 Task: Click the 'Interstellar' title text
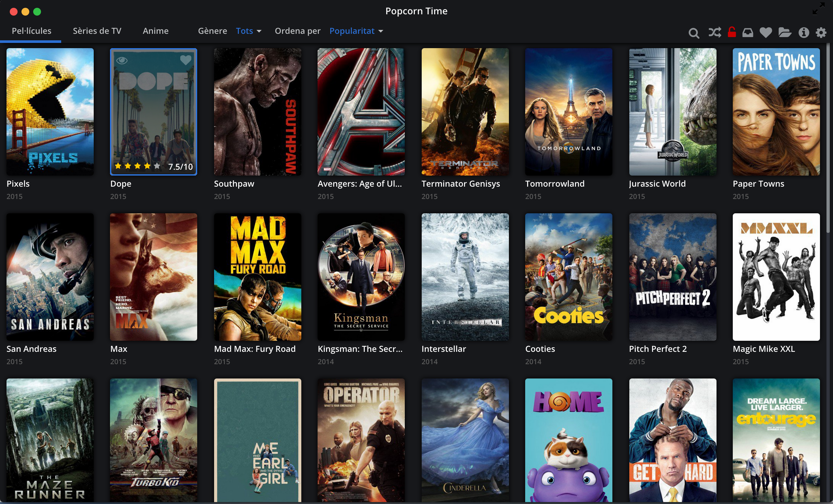(444, 349)
